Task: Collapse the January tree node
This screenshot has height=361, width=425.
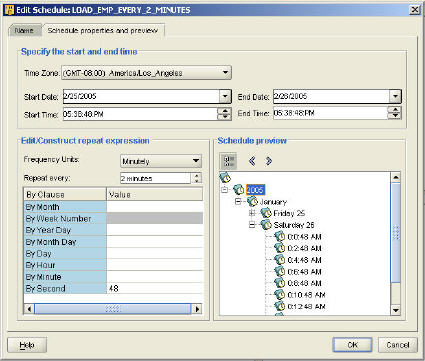Action: click(238, 201)
